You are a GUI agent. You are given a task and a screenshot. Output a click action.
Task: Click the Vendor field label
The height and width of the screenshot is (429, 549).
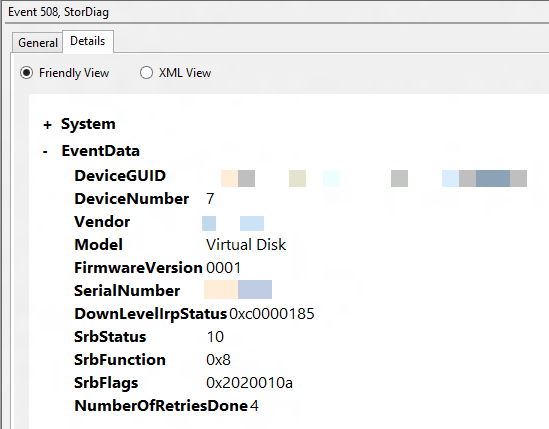click(102, 222)
